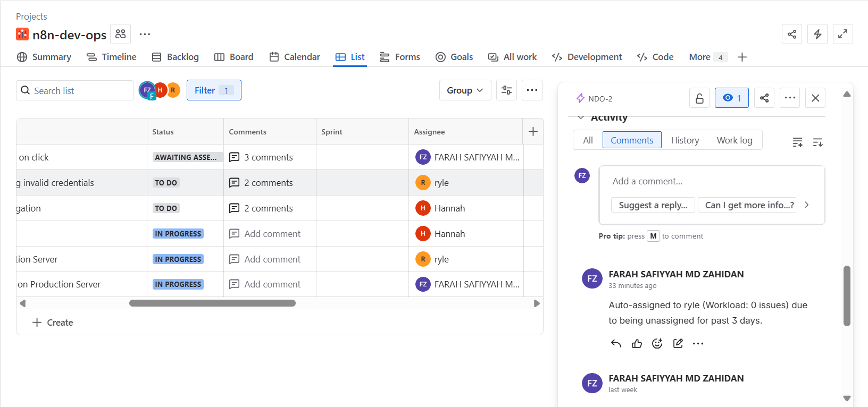Screen dimensions: 868x407
Task: Click the lock icon in issue panel
Action: [x=699, y=98]
